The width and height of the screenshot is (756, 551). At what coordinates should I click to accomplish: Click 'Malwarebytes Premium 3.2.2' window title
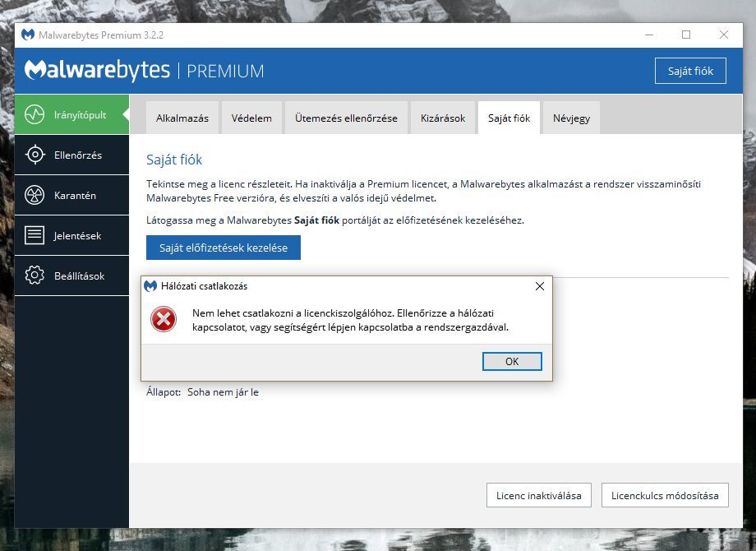(101, 35)
